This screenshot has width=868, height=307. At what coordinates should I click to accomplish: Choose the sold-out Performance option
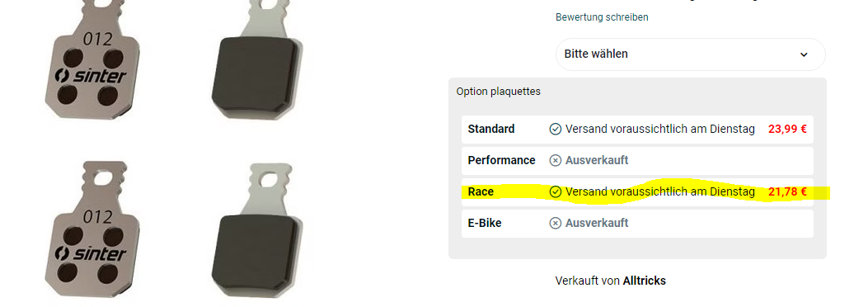coord(637,161)
